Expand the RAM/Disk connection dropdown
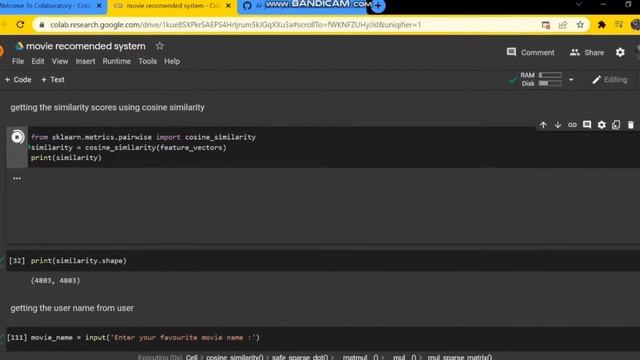This screenshot has width=640, height=360. click(x=571, y=80)
